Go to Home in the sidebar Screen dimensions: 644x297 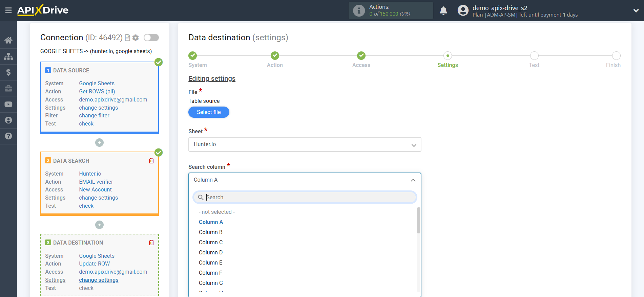click(x=8, y=40)
